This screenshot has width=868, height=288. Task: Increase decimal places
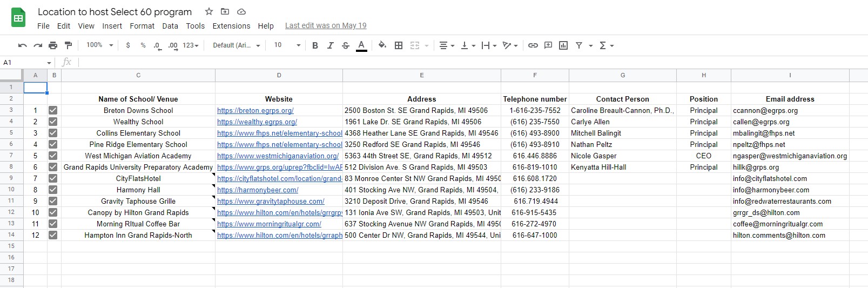click(x=173, y=45)
